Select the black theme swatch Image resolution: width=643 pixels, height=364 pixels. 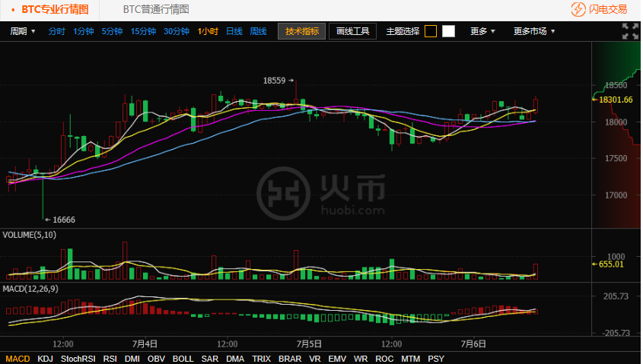click(x=431, y=31)
